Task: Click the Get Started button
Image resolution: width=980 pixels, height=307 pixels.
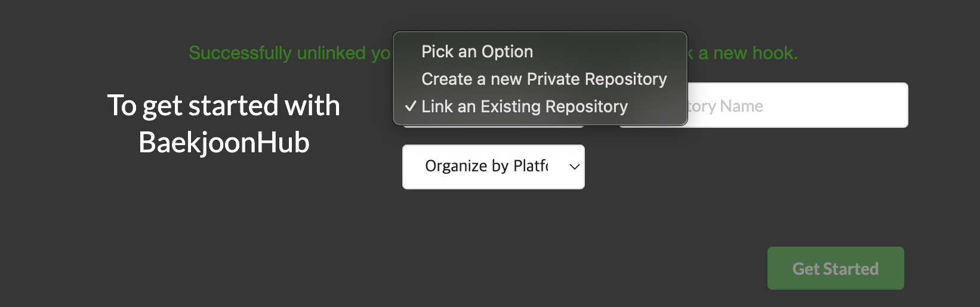Action: click(835, 269)
